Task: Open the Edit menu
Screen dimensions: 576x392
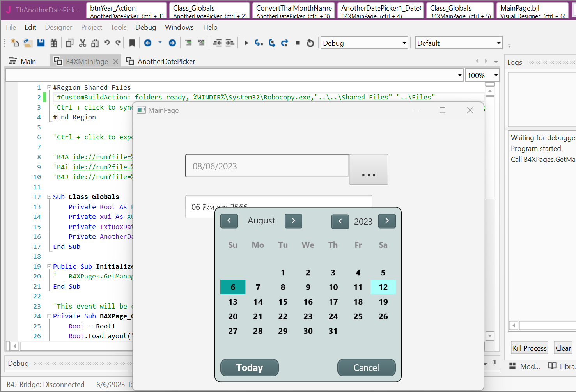Action: pyautogui.click(x=30, y=27)
